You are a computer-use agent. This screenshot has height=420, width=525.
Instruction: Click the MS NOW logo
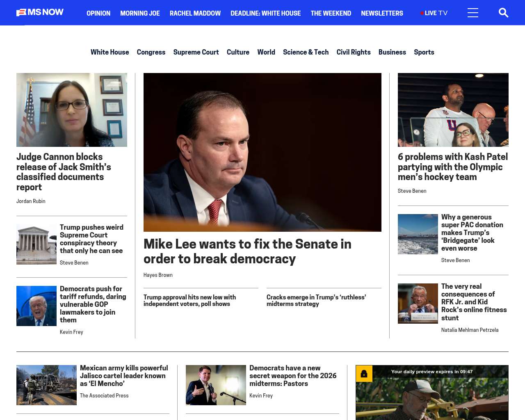40,12
